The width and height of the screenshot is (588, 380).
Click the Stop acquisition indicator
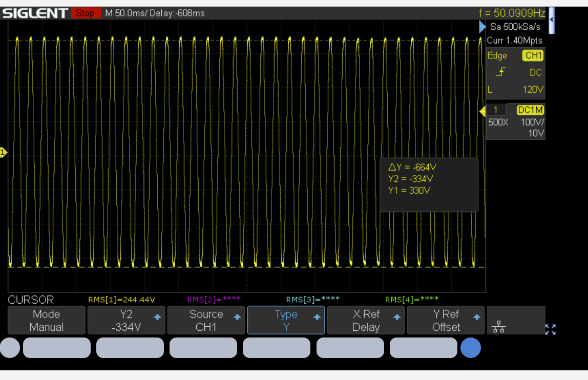(x=86, y=13)
